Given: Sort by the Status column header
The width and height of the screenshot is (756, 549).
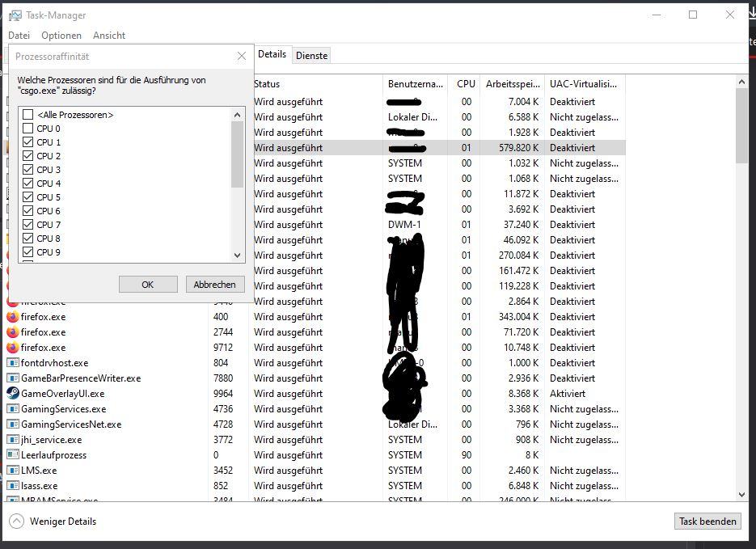Looking at the screenshot, I should pyautogui.click(x=317, y=84).
